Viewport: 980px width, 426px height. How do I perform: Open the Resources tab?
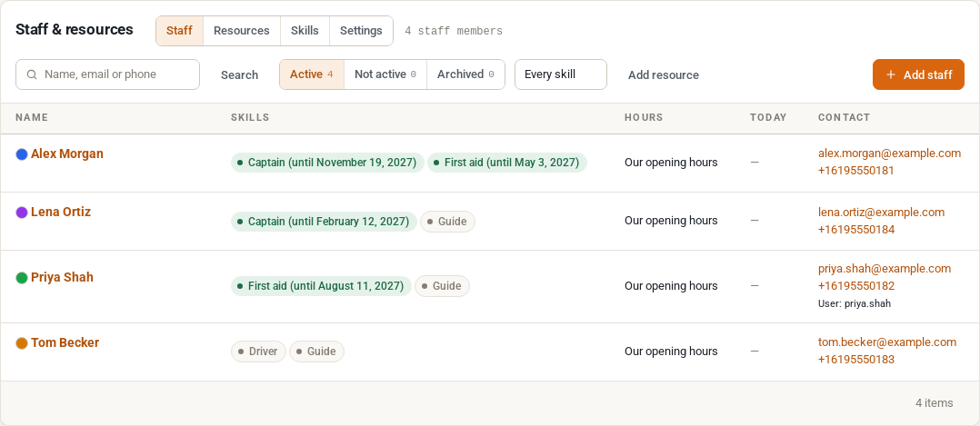(x=241, y=31)
